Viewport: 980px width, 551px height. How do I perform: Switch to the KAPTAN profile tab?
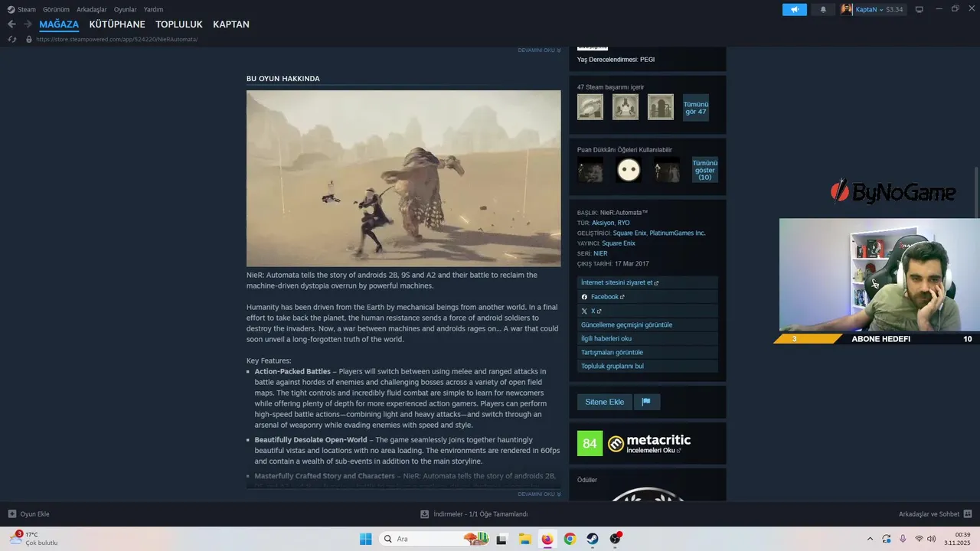(231, 24)
